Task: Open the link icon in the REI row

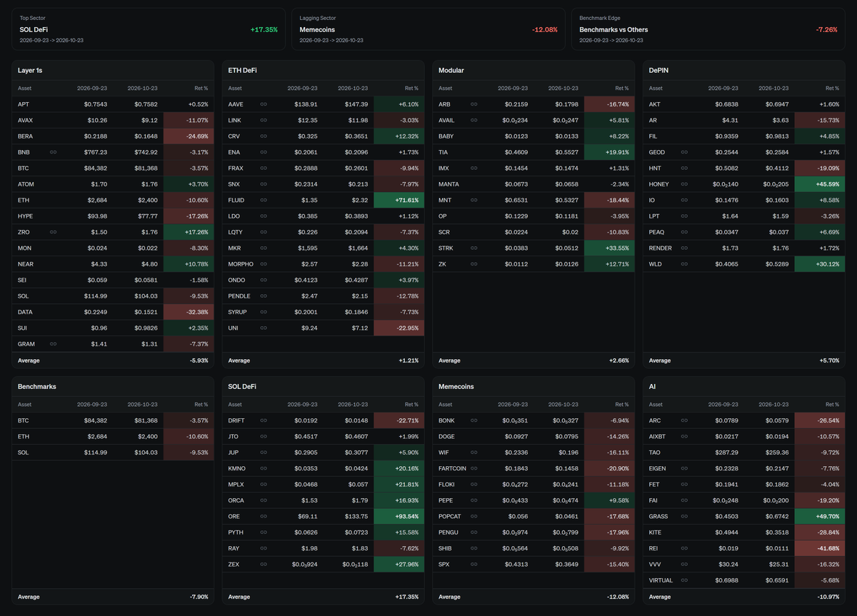Action: (684, 548)
